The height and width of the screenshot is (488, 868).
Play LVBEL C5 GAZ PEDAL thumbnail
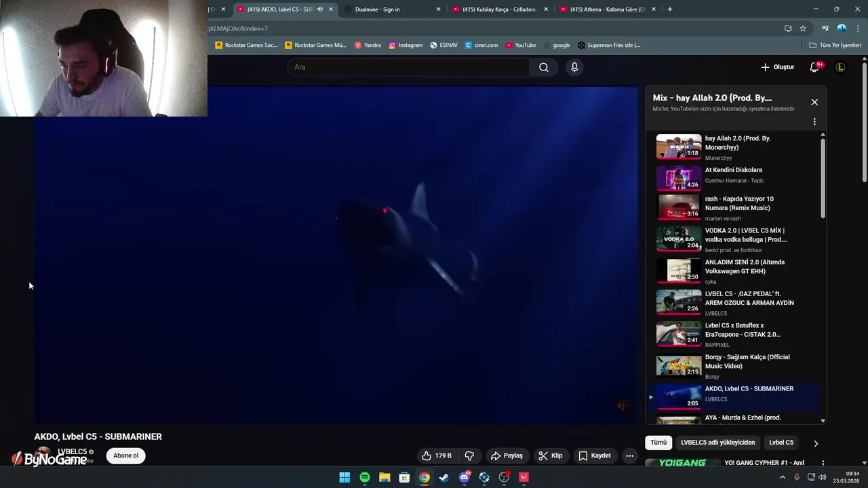[679, 302]
